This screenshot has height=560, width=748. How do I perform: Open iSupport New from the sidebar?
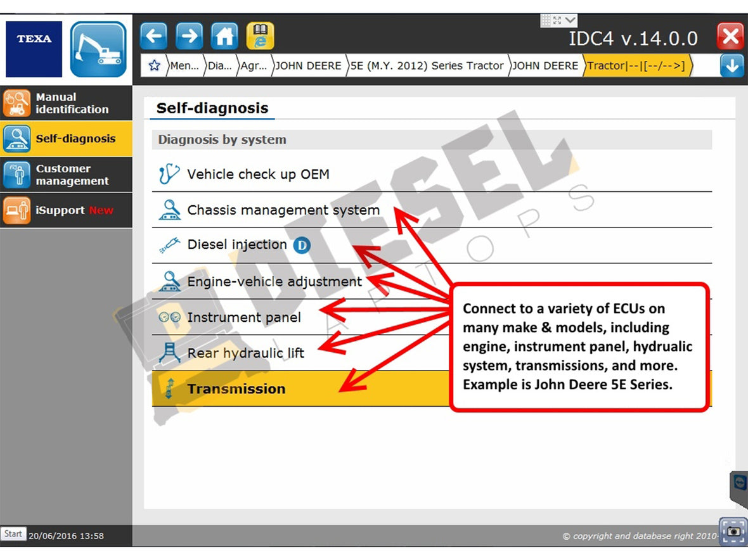pos(67,210)
